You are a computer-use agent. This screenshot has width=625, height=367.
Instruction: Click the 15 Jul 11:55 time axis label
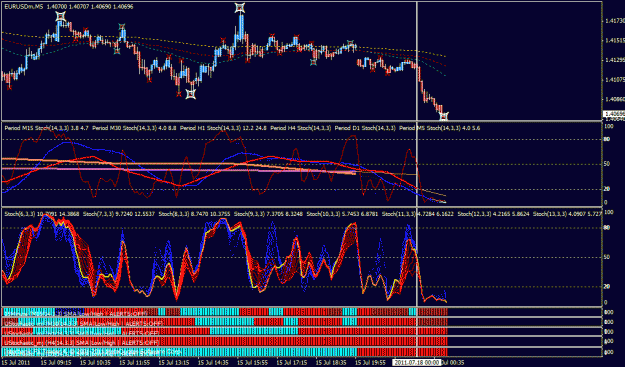pyautogui.click(x=134, y=363)
